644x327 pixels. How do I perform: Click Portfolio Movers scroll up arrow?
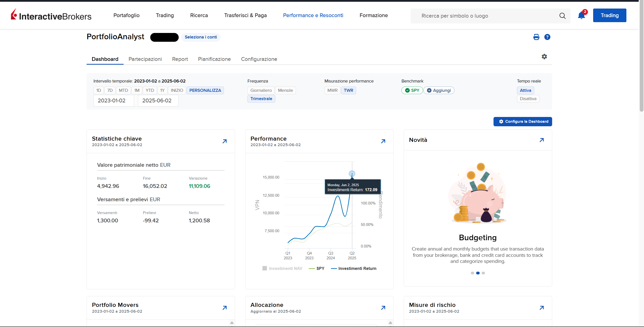pyautogui.click(x=232, y=323)
